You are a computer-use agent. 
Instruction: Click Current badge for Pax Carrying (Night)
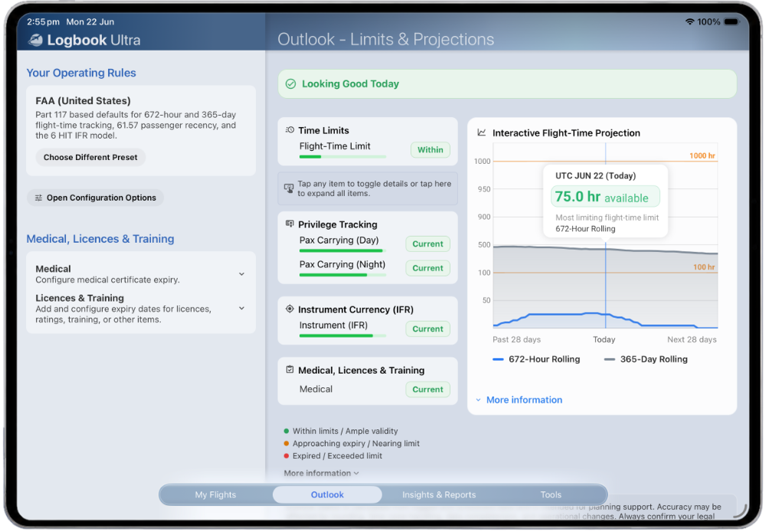click(x=427, y=268)
